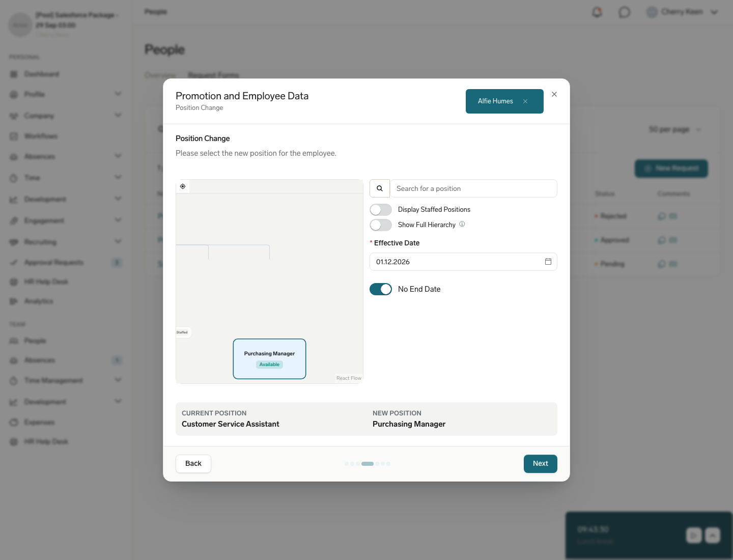Image resolution: width=733 pixels, height=560 pixels.
Task: Expand the Profile chevron in the sidebar
Action: tap(118, 94)
